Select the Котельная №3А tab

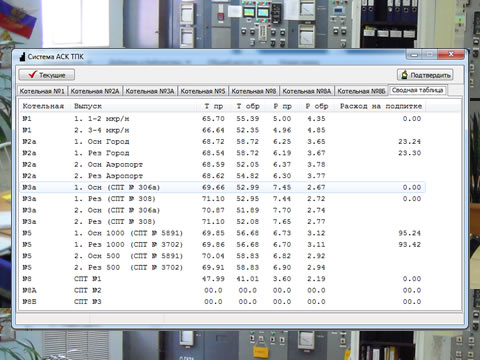150,91
